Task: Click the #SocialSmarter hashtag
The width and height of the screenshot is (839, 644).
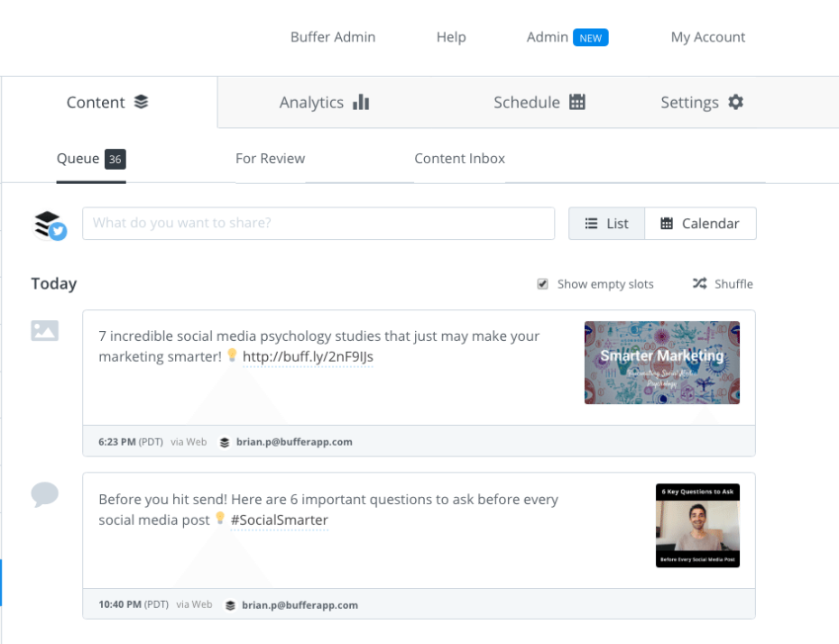Action: [x=280, y=520]
